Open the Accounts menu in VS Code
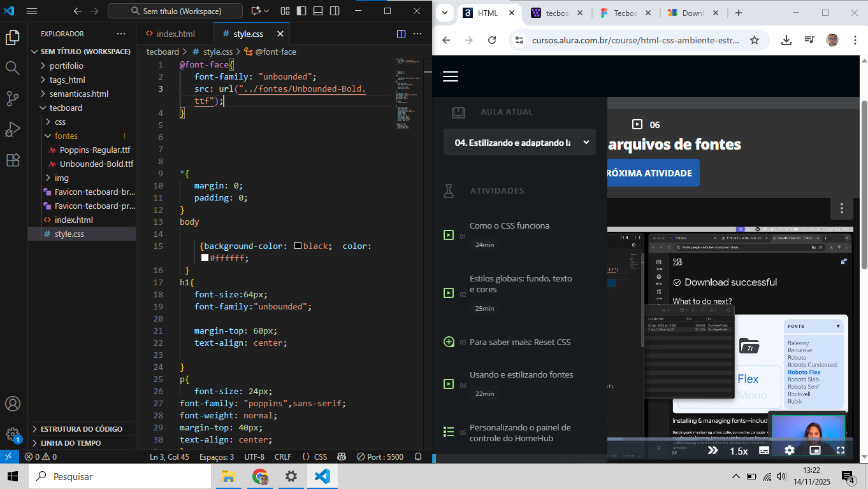Screen dimensions: 868x489 click(13, 404)
